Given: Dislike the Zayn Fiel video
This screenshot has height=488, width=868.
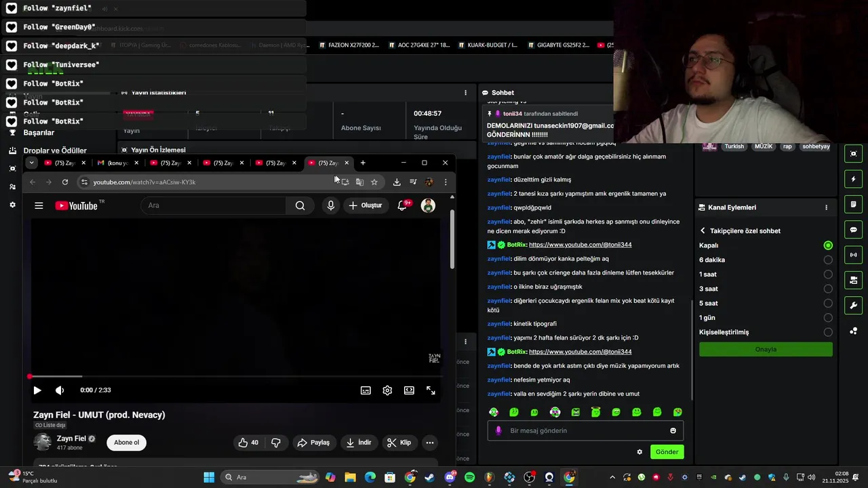Looking at the screenshot, I should 275,443.
